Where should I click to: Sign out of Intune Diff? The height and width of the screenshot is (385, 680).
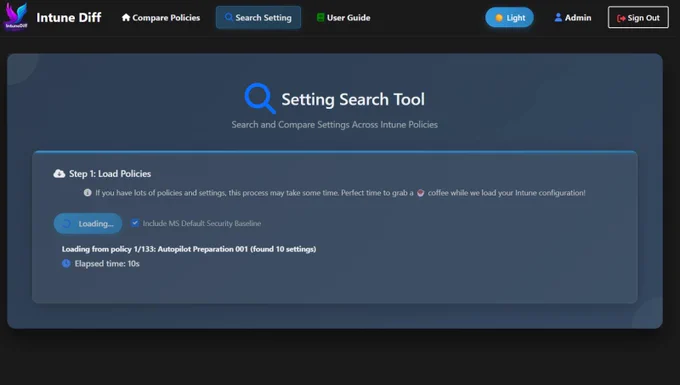point(638,18)
